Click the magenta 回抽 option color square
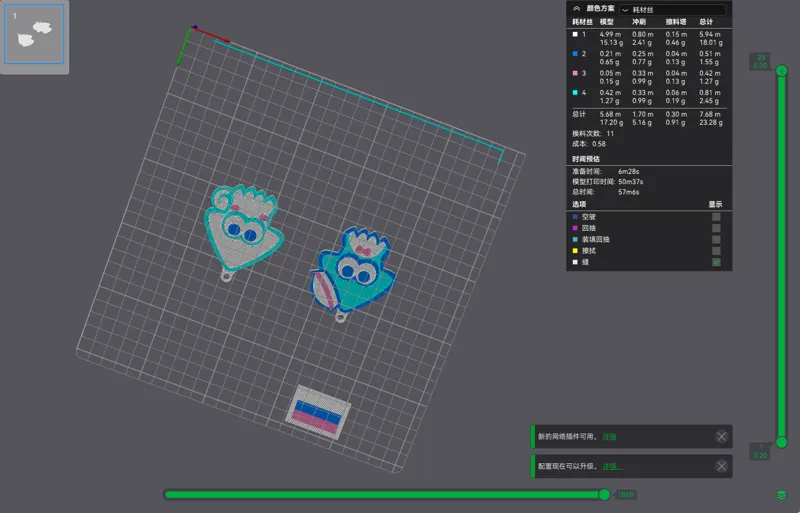The image size is (800, 513). coord(575,228)
